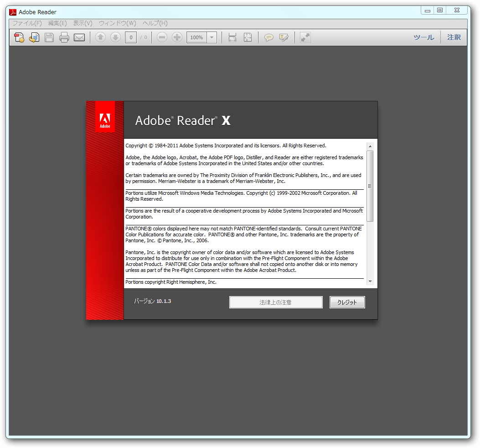Open the ヘルプ menu
The height and width of the screenshot is (448, 480).
tap(154, 23)
